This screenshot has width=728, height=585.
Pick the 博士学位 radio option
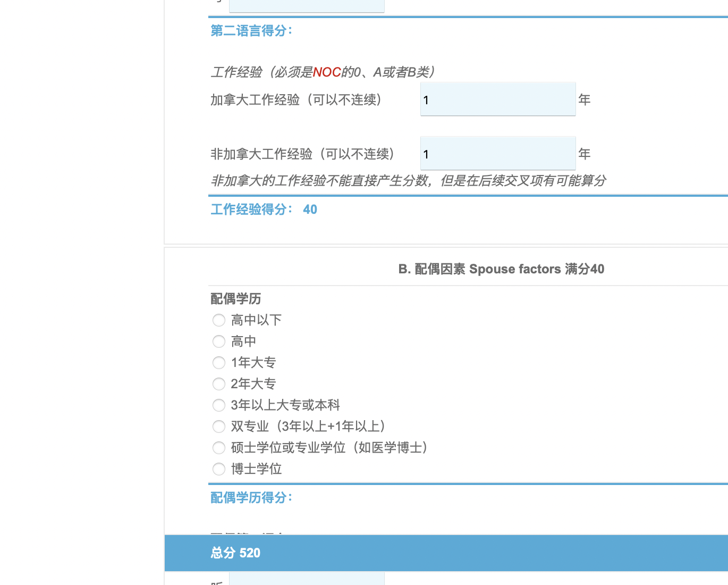[219, 469]
